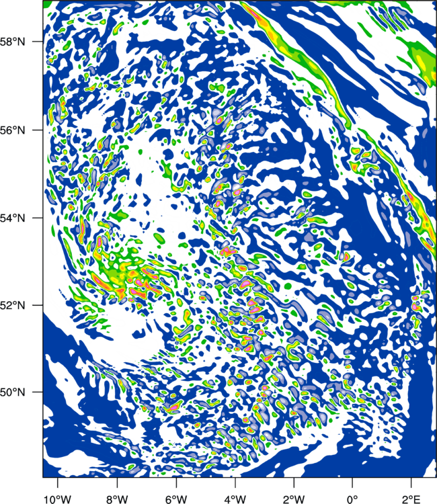The height and width of the screenshot is (504, 437).
Task: Click the 6°W longitude label
Action: click(176, 499)
